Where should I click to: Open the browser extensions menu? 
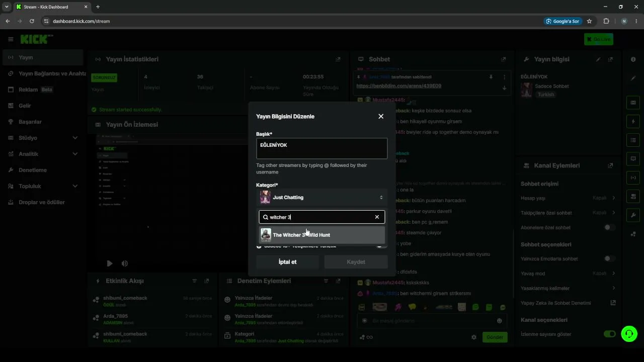coord(606,21)
